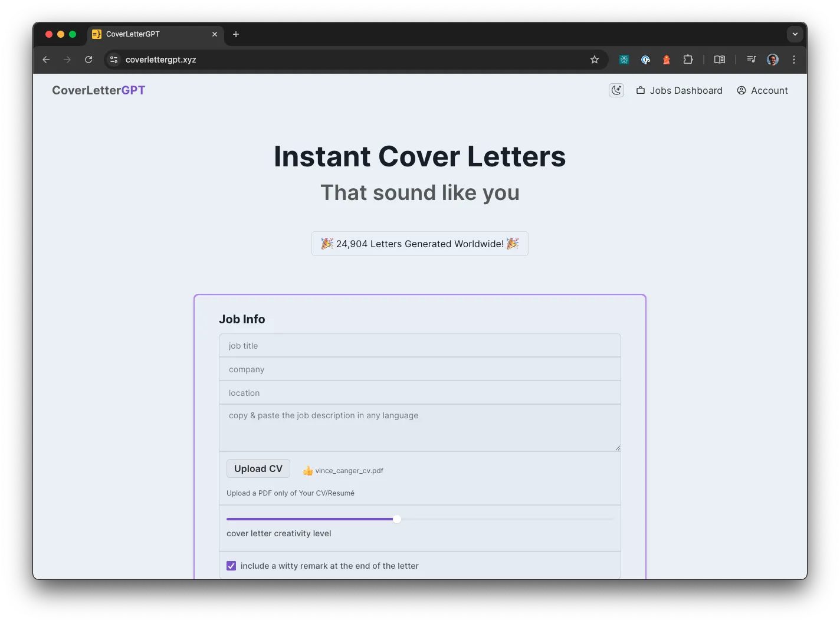Image resolution: width=840 pixels, height=623 pixels.
Task: Click the CoverLetterGPT logo
Action: click(98, 90)
